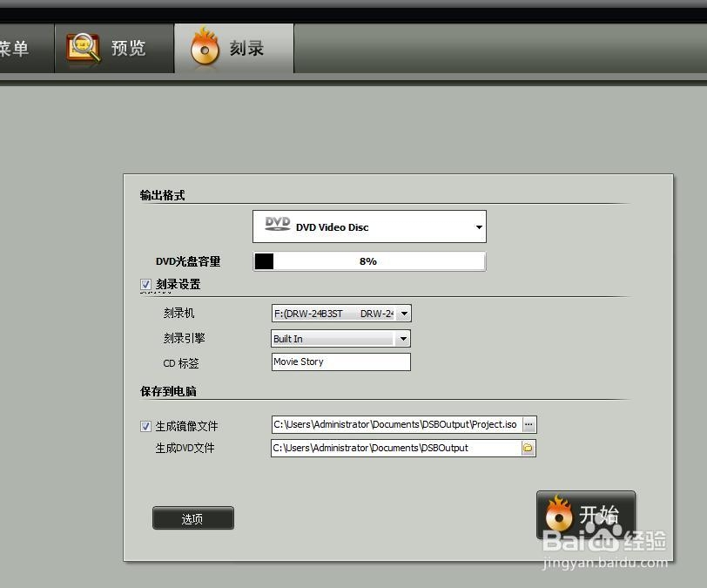
Task: Open the Built In 刻录引擎 dropdown
Action: (403, 338)
